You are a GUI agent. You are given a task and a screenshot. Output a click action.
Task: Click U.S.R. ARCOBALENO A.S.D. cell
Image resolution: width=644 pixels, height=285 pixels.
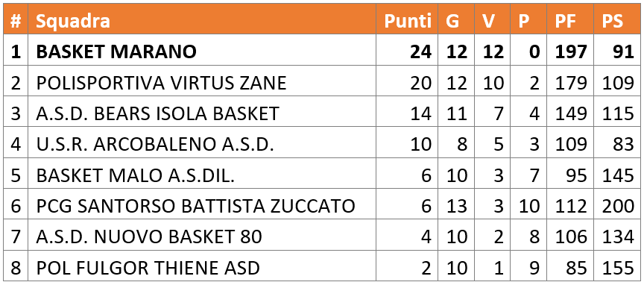(155, 144)
